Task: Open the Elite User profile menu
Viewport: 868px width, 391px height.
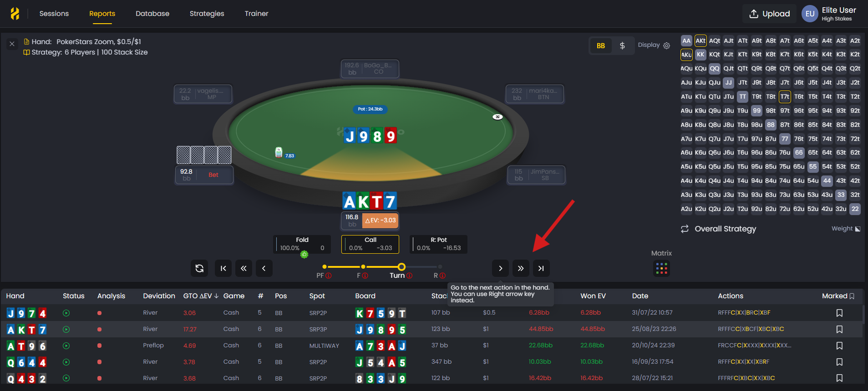Action: click(829, 14)
